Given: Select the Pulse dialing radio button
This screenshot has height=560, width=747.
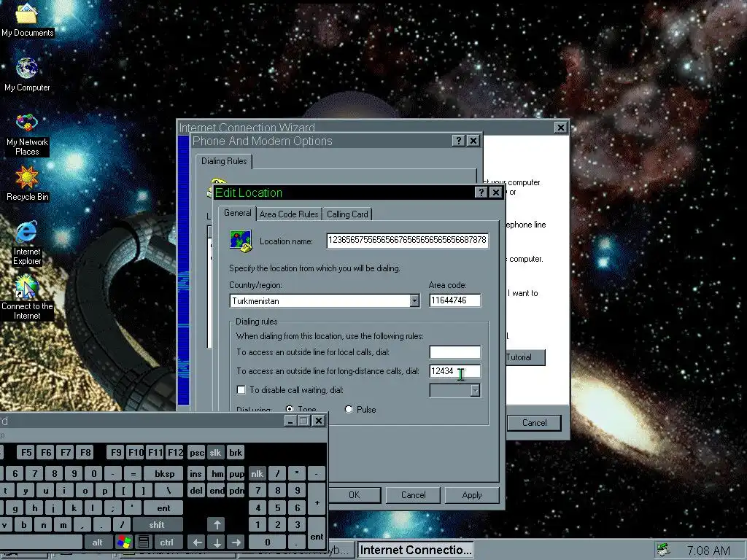Looking at the screenshot, I should (x=349, y=409).
